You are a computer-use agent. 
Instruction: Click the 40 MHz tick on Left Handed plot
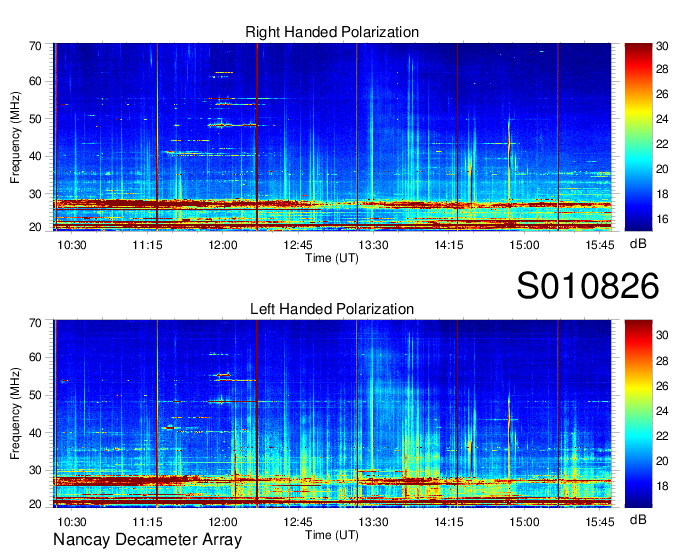[35, 433]
